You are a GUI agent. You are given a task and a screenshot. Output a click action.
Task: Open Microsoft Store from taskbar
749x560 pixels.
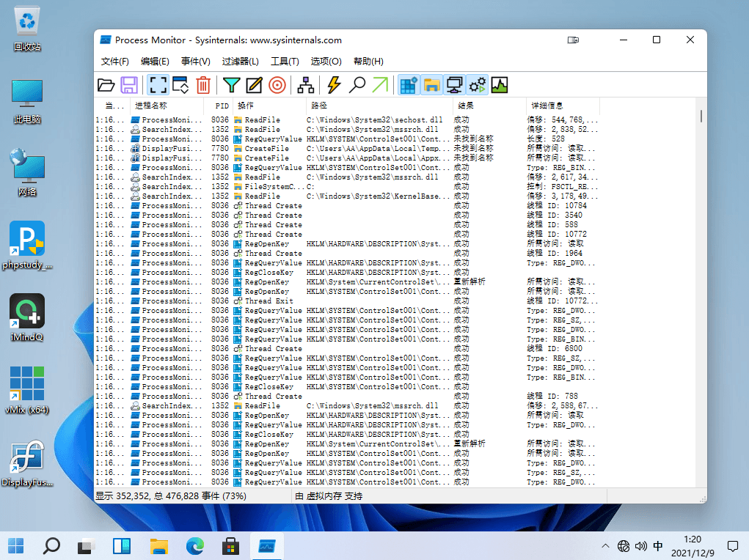tap(231, 545)
